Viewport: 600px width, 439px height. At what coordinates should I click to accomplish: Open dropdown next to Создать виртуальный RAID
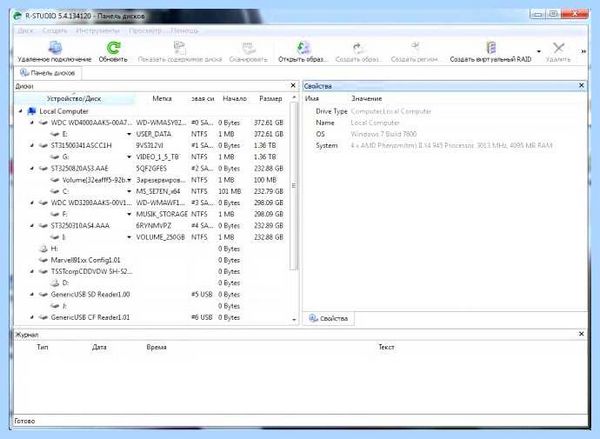539,51
